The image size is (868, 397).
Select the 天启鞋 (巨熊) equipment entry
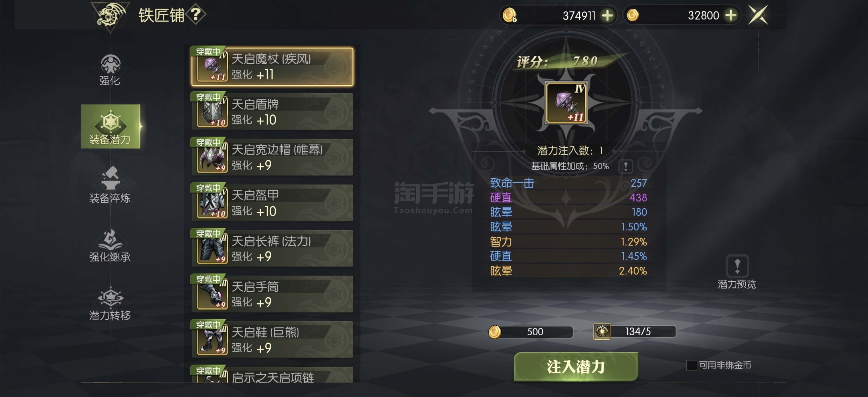click(272, 340)
